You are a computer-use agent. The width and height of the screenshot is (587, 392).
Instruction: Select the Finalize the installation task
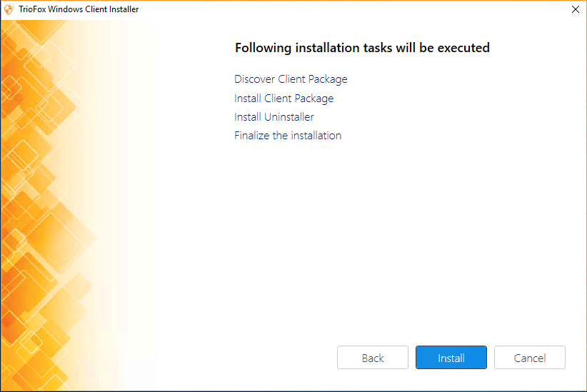tap(288, 136)
